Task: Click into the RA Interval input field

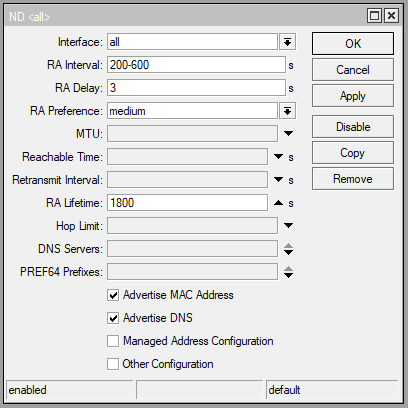Action: tap(196, 65)
